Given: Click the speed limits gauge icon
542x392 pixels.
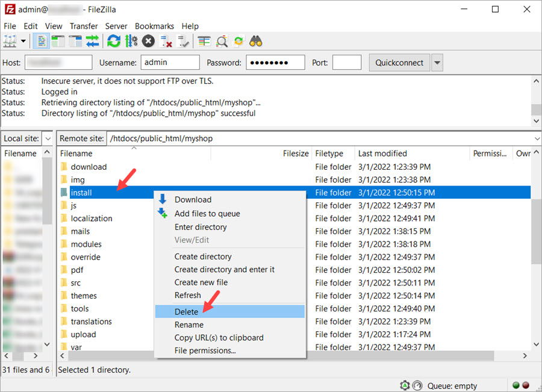Looking at the screenshot, I should (x=417, y=385).
